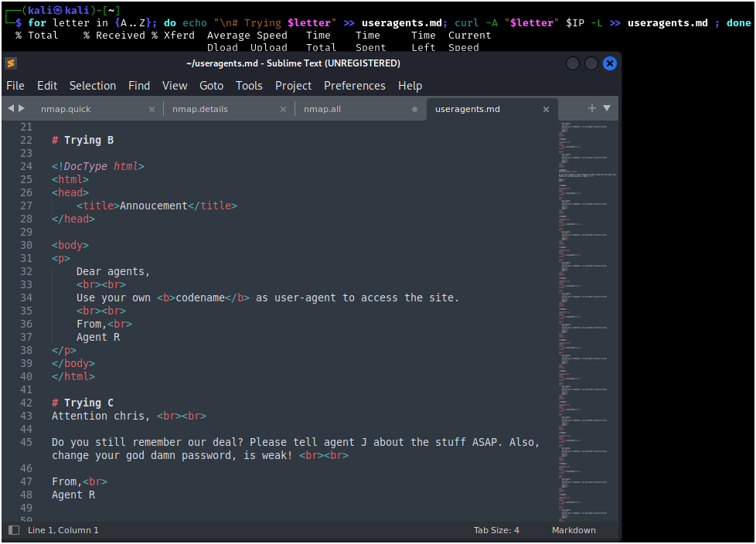The image size is (756, 544).
Task: Toggle the side bar from the status bar icon
Action: tap(14, 530)
